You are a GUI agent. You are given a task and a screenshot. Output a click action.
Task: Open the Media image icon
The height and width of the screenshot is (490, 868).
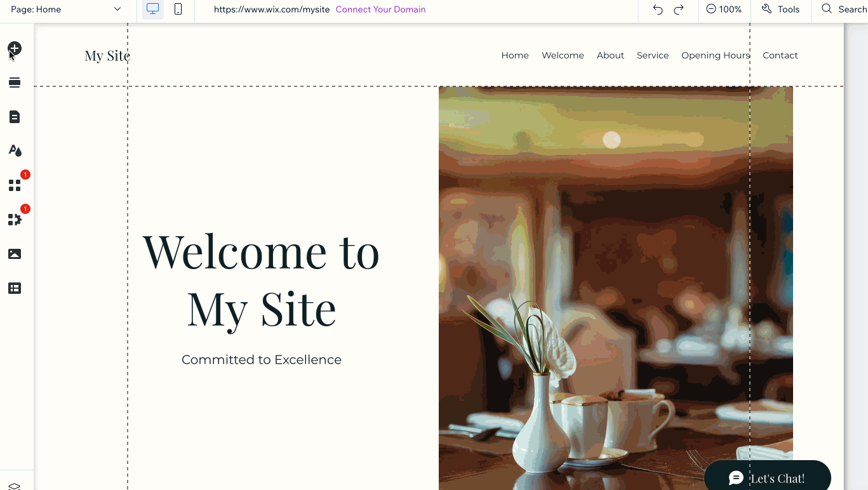click(x=15, y=254)
